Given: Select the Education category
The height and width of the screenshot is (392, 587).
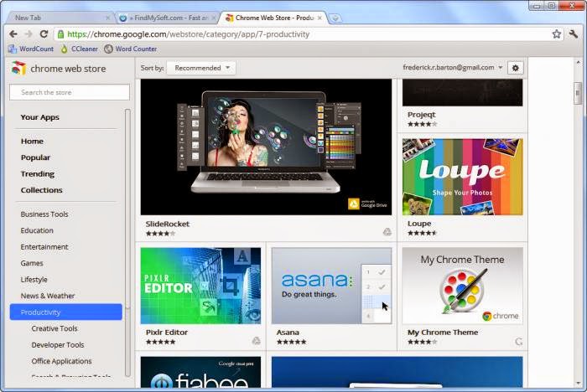Looking at the screenshot, I should 37,230.
